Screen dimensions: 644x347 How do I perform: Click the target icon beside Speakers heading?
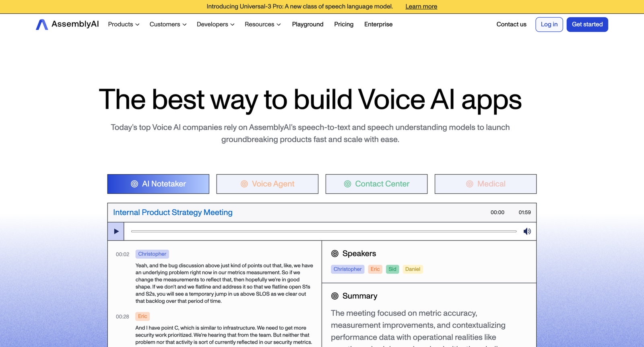click(x=334, y=254)
